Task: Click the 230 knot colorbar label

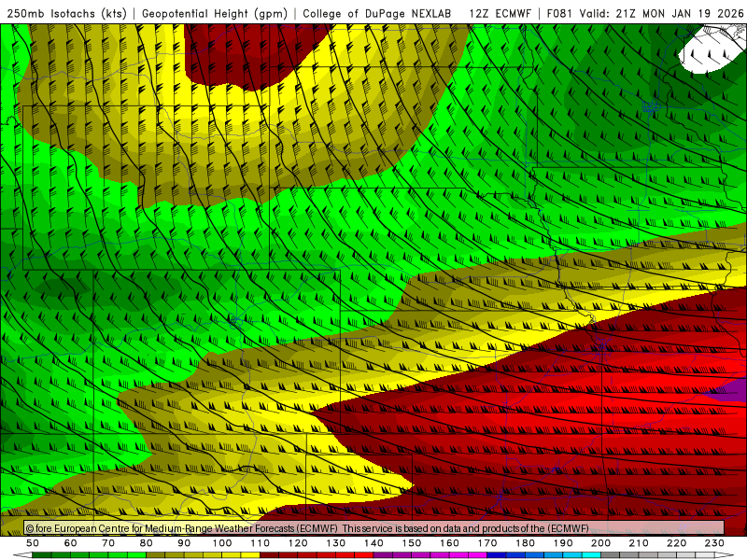Action: pyautogui.click(x=714, y=543)
